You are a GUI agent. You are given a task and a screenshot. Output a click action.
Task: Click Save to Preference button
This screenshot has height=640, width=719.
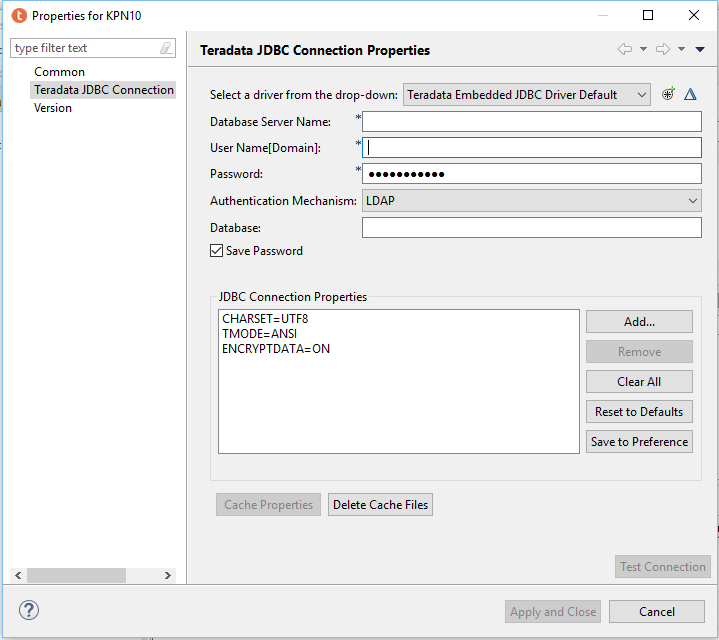pos(639,441)
